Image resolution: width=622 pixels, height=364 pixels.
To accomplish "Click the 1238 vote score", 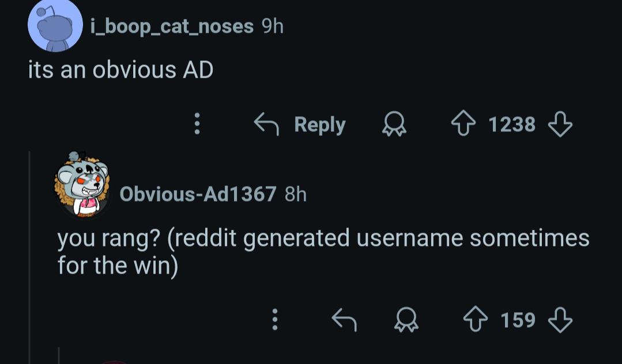I will click(512, 124).
